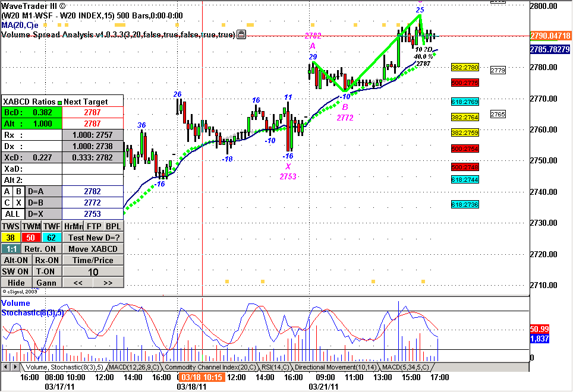
Task: Click the Move XABCD button
Action: (93, 249)
